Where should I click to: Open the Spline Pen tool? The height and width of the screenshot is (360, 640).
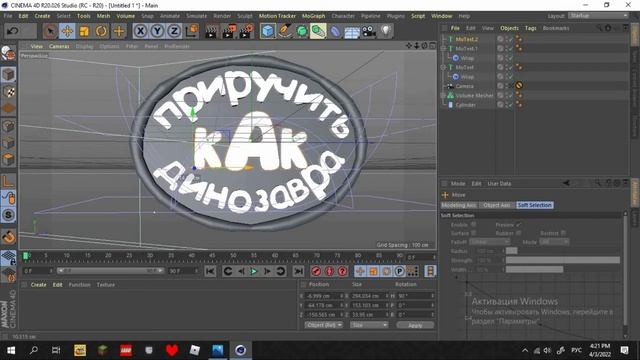tap(284, 31)
